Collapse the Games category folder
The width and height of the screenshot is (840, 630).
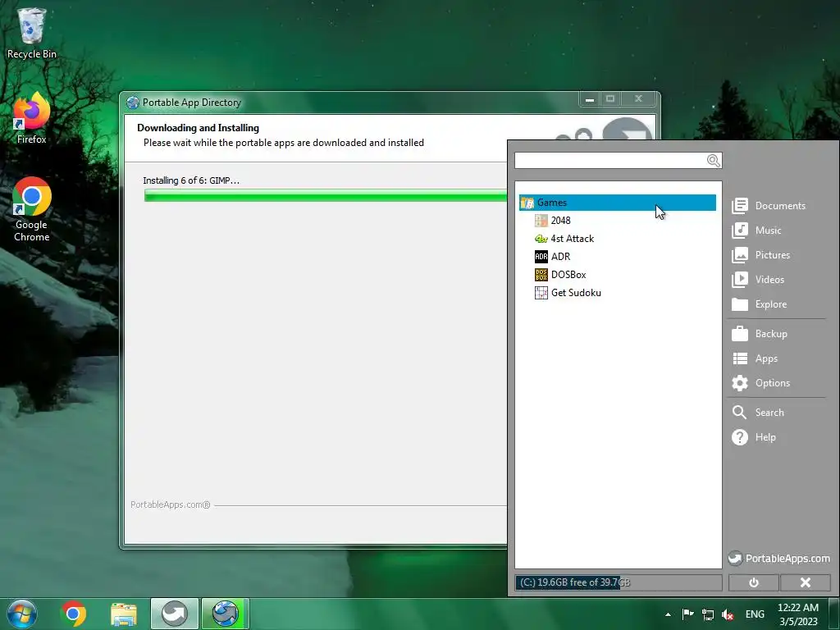[617, 203]
